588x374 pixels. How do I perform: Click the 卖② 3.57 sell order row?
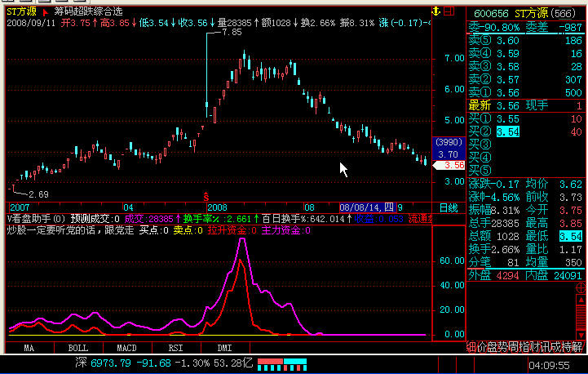coord(525,80)
